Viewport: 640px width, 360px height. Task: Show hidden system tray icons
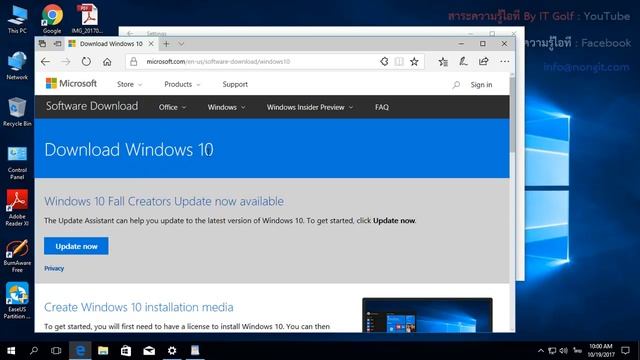tap(541, 351)
